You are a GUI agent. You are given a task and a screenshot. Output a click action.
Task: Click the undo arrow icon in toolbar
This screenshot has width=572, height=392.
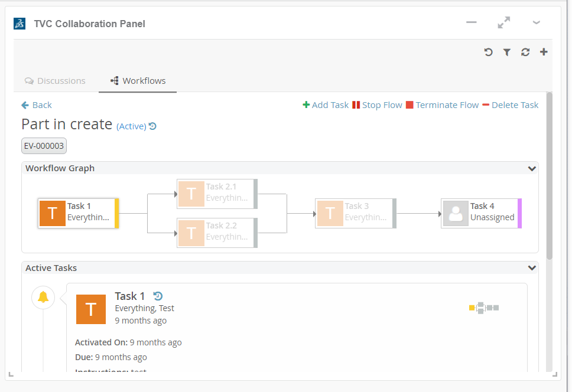tap(488, 52)
